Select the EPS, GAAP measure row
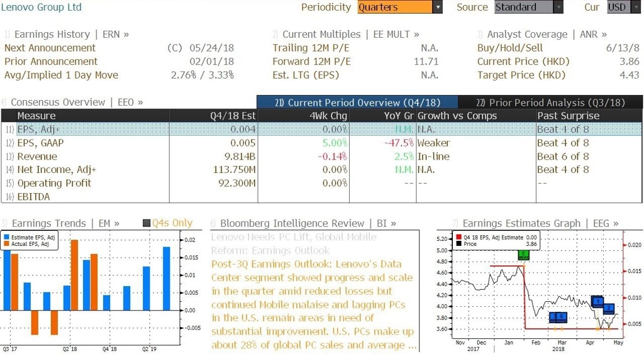Image resolution: width=644 pixels, height=354 pixels. [x=321, y=143]
